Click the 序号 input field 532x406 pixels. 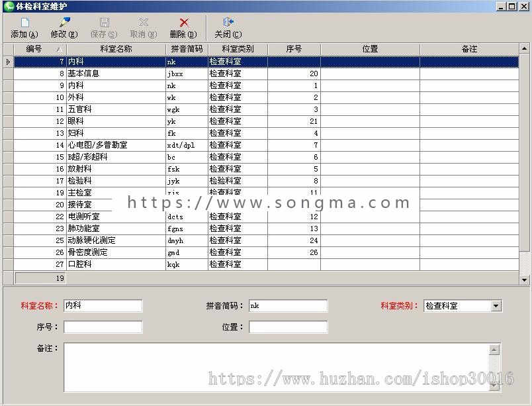103,327
